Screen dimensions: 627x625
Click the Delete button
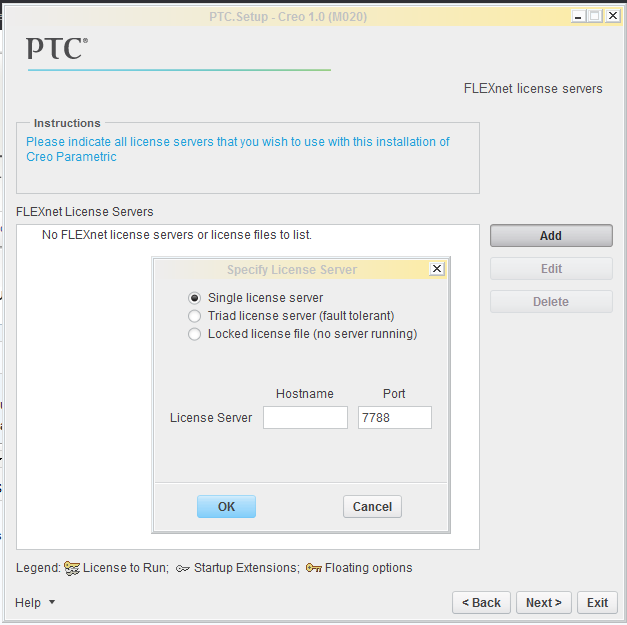[x=551, y=302]
